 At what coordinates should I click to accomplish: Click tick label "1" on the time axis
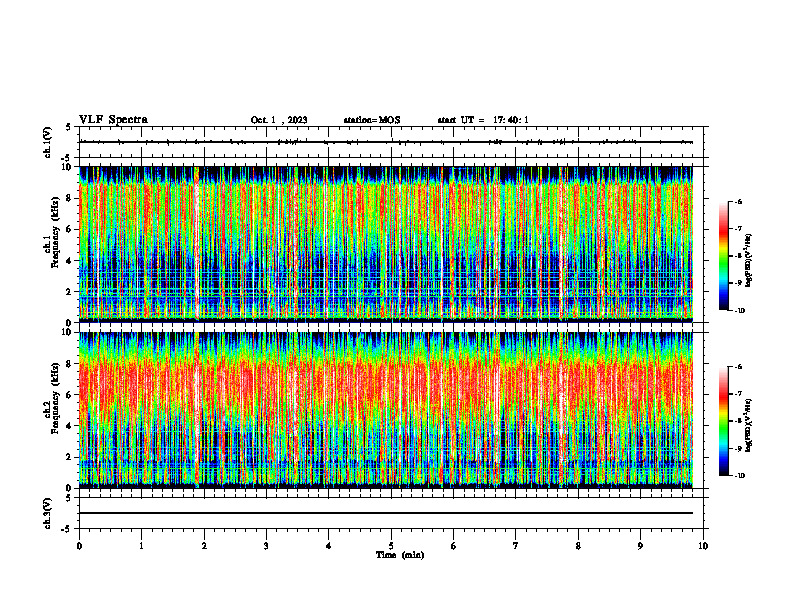[141, 546]
